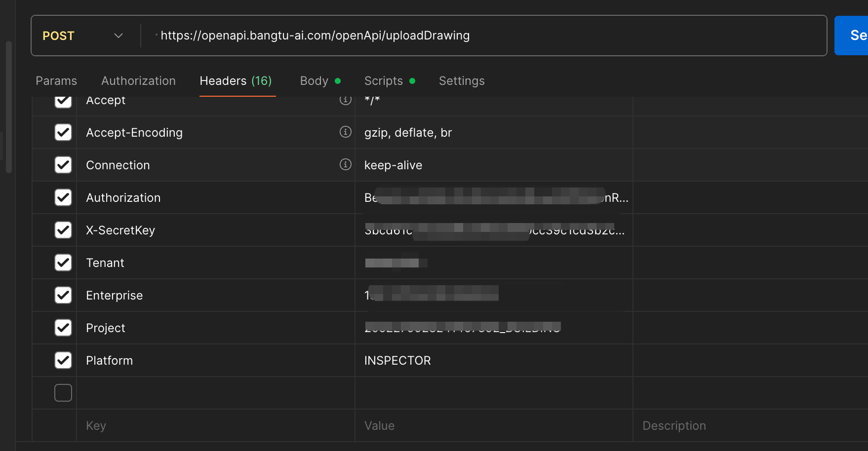
Task: Toggle the Project header checkbox
Action: [x=63, y=328]
